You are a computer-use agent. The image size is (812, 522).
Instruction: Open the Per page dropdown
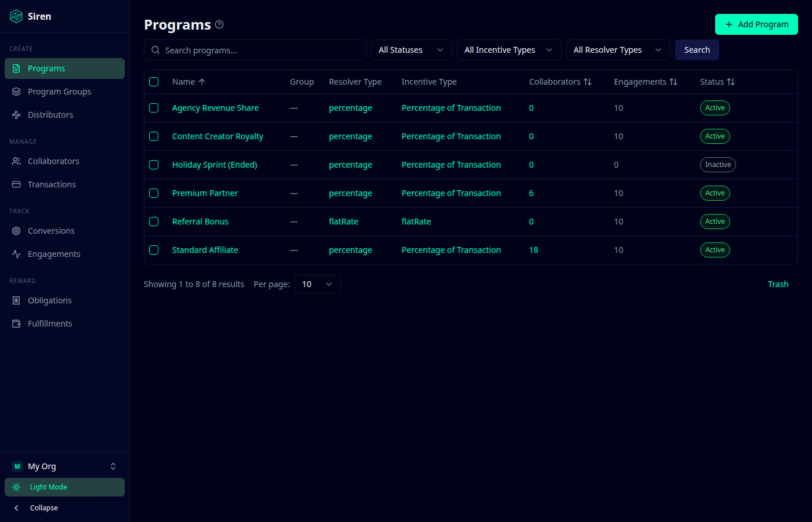317,284
